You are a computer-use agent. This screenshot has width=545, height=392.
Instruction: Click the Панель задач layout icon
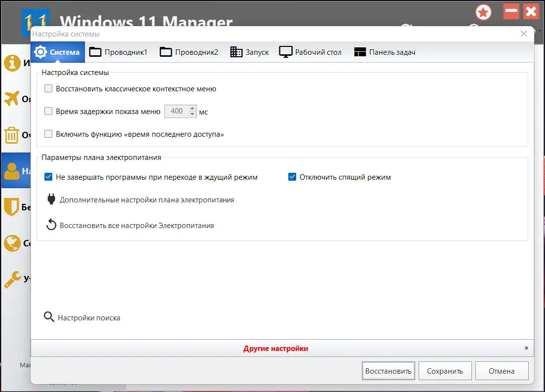pos(360,52)
